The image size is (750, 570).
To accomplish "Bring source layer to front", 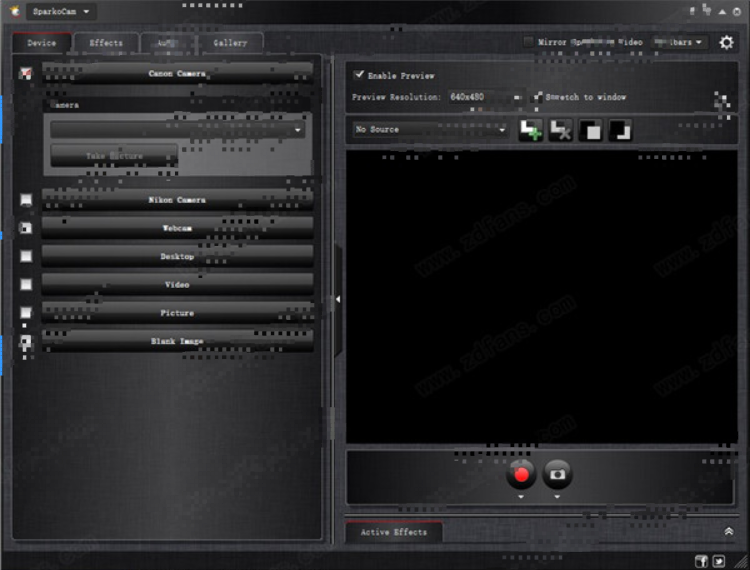I will 590,130.
